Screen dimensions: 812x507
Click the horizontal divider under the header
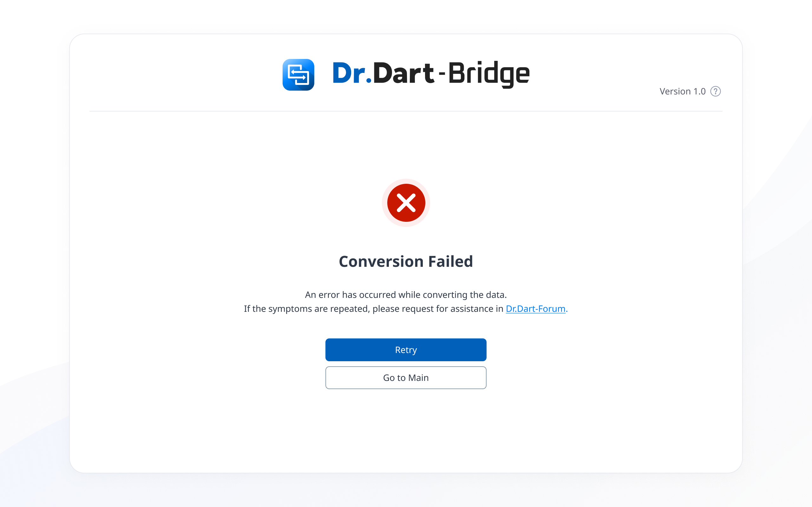[x=406, y=111]
